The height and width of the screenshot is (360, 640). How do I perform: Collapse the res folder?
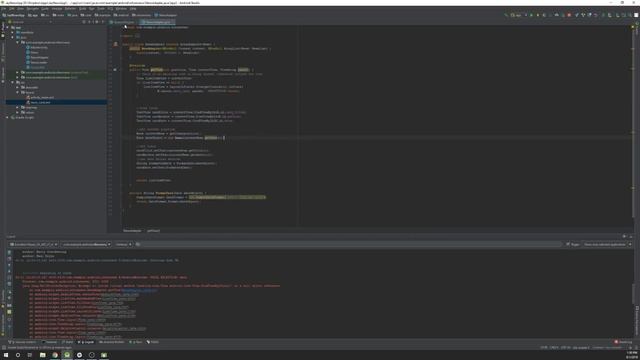click(12, 82)
